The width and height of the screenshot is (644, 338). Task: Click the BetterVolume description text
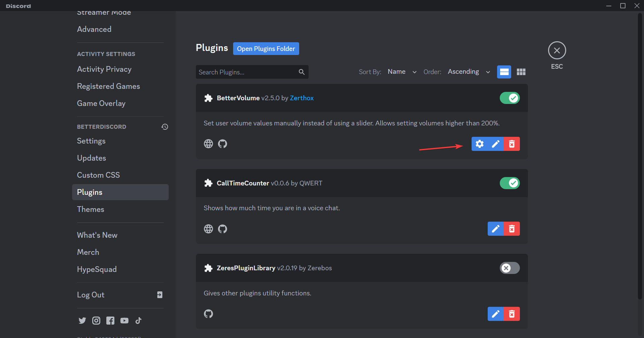click(352, 123)
